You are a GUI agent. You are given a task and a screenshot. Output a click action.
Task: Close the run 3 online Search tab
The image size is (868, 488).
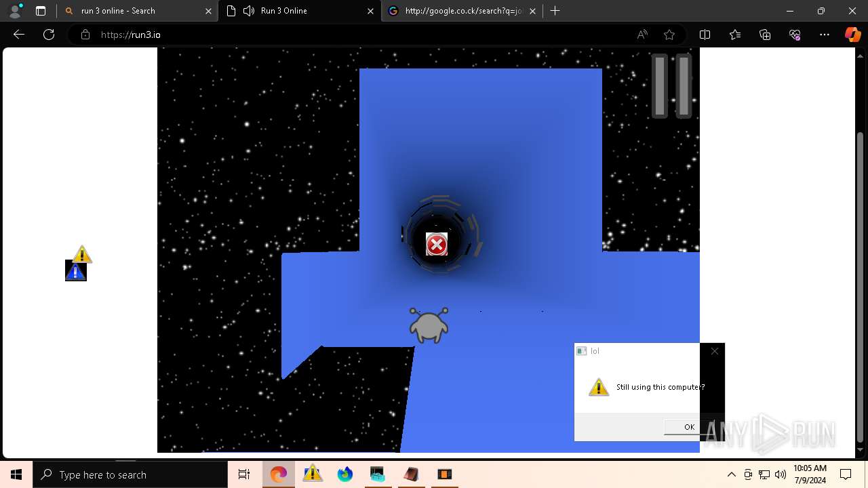click(208, 11)
